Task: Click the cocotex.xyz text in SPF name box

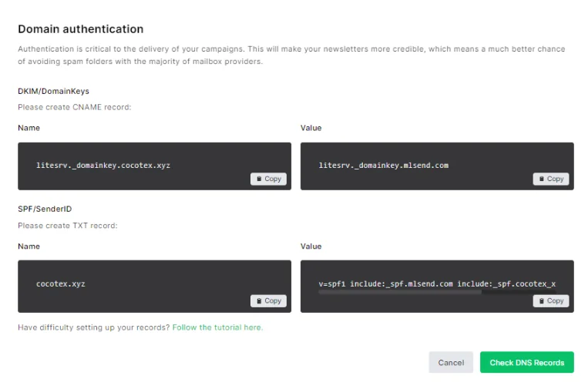Action: [x=61, y=283]
